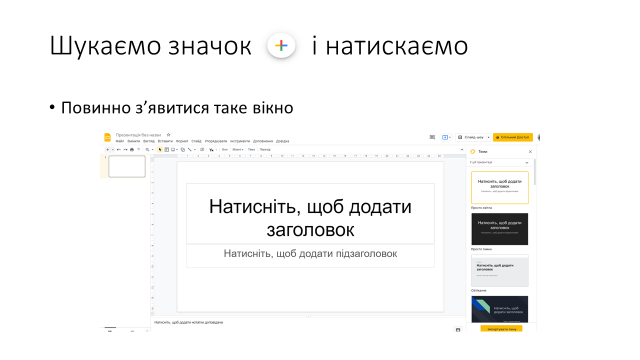The width and height of the screenshot is (640, 360).
Task: Open the input tools dropdown in toolbar
Action: pyautogui.click(x=216, y=149)
